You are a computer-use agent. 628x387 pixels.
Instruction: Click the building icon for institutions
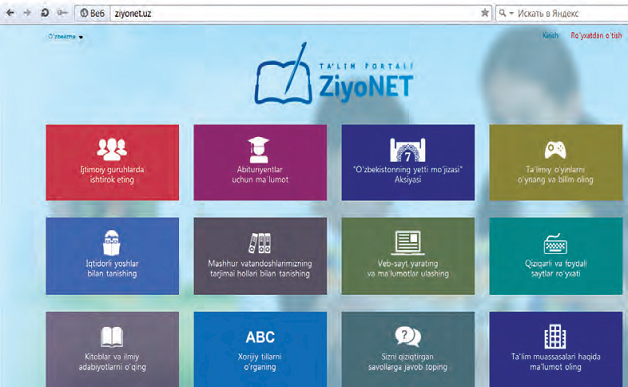(555, 337)
